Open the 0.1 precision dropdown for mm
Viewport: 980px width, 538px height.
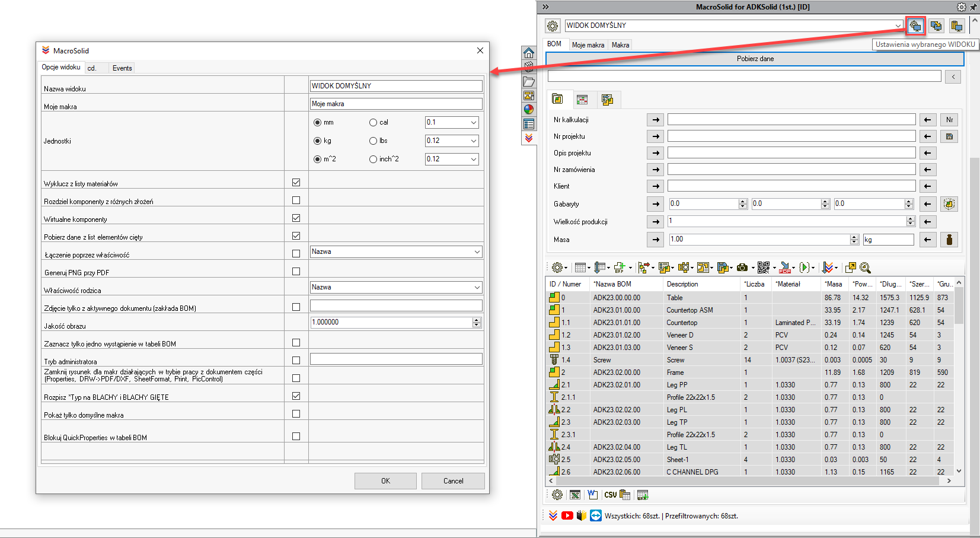[x=473, y=122]
